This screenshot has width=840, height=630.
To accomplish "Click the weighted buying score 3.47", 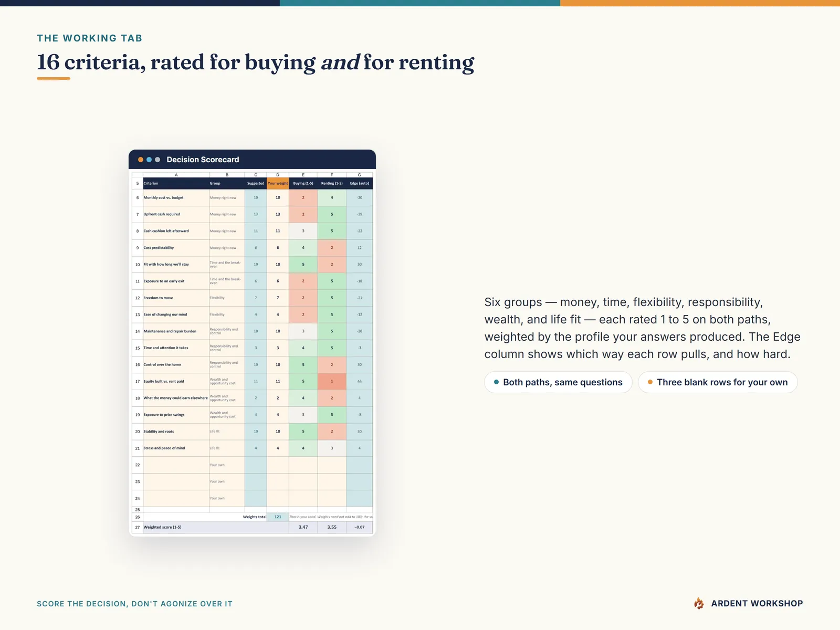I will pos(303,527).
